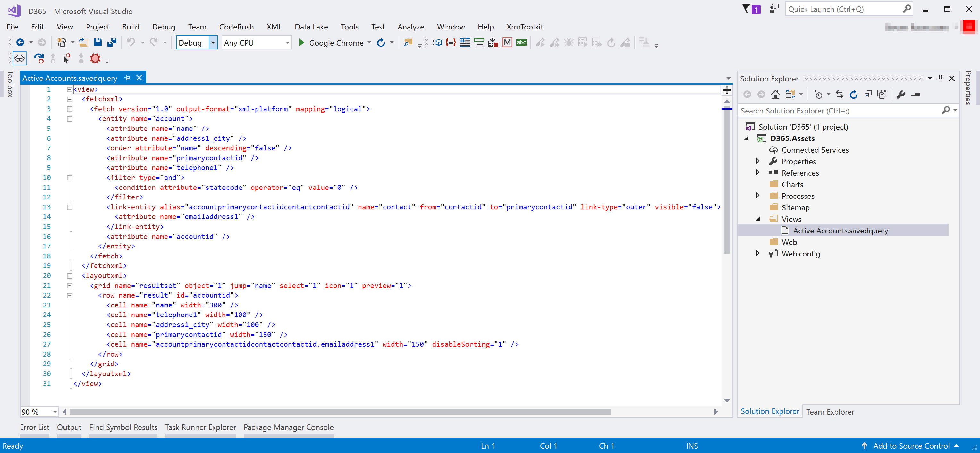Click the Save All toolbar icon
The height and width of the screenshot is (453, 980).
coord(112,43)
